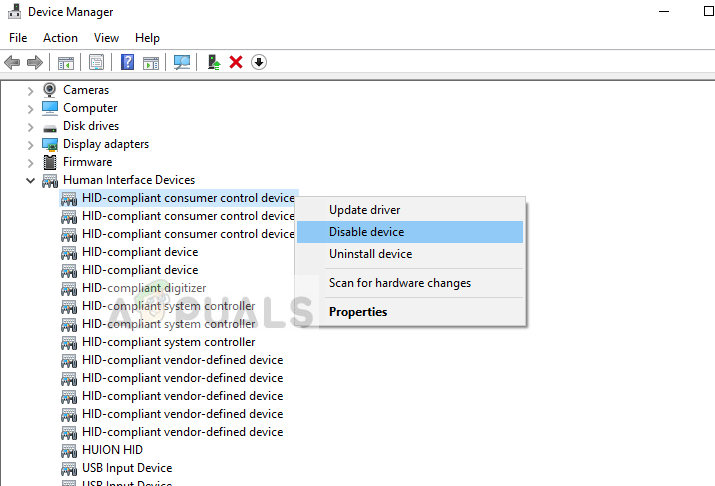
Task: Choose Uninstall device from context menu
Action: 410,253
